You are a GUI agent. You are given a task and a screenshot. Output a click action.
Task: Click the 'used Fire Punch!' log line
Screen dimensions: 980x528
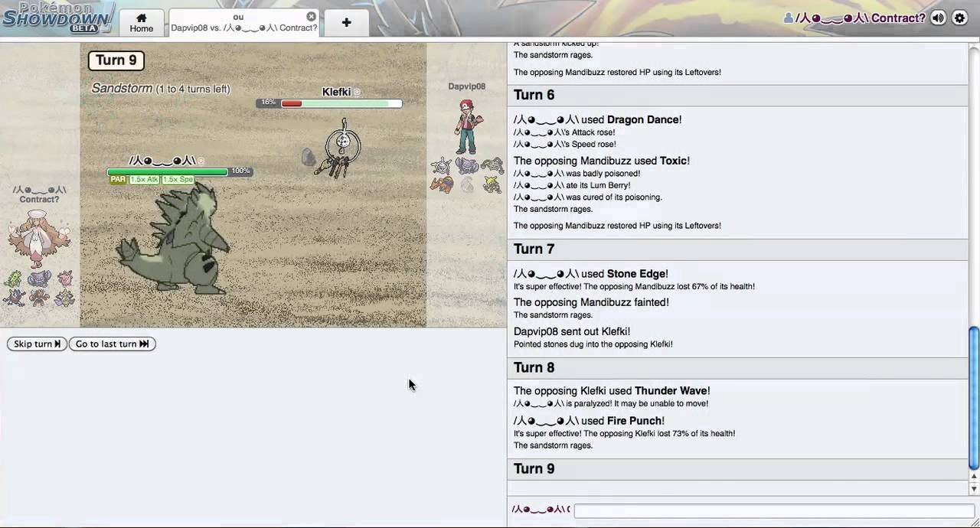589,421
